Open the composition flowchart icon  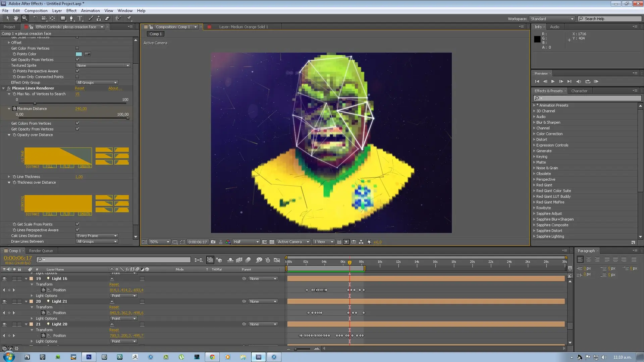coord(361,242)
